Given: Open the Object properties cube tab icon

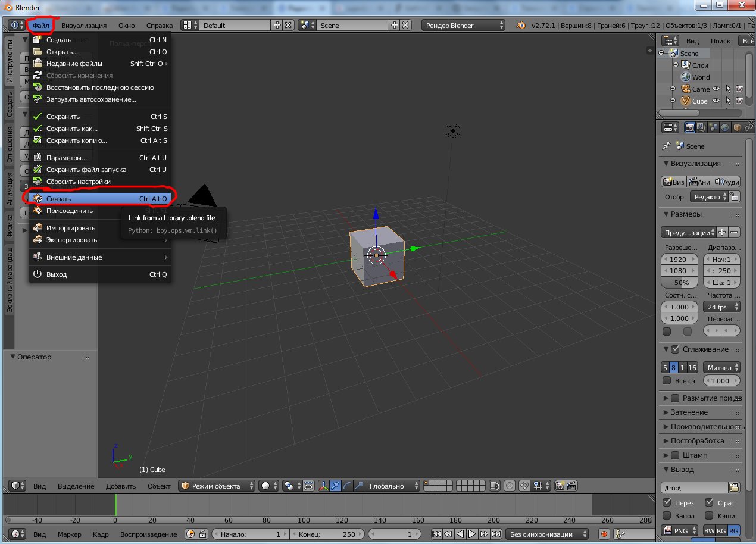Looking at the screenshot, I should point(736,127).
